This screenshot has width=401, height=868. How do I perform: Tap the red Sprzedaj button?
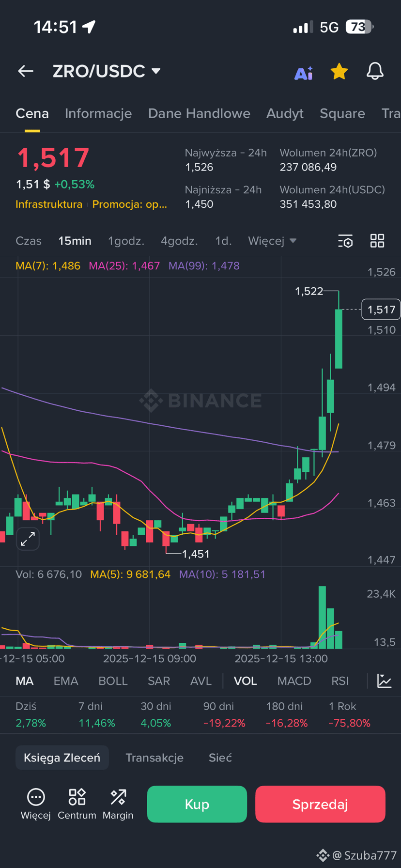[x=320, y=804]
